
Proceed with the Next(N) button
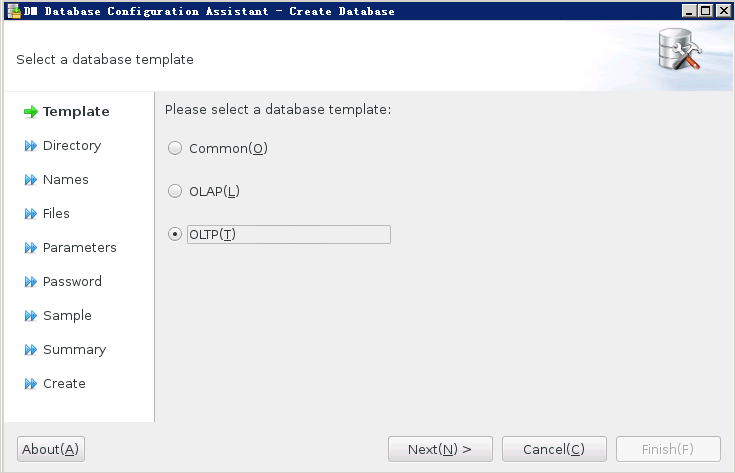tap(440, 449)
